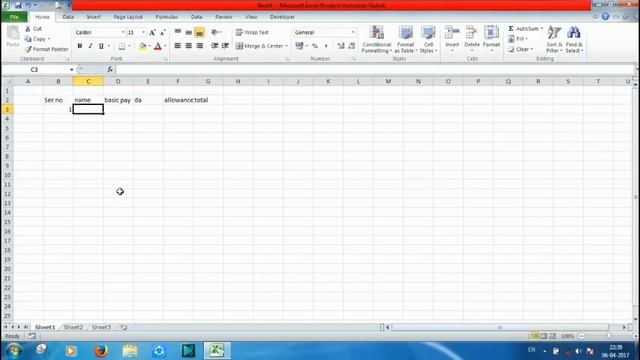Open Format as Table gallery

tap(405, 39)
